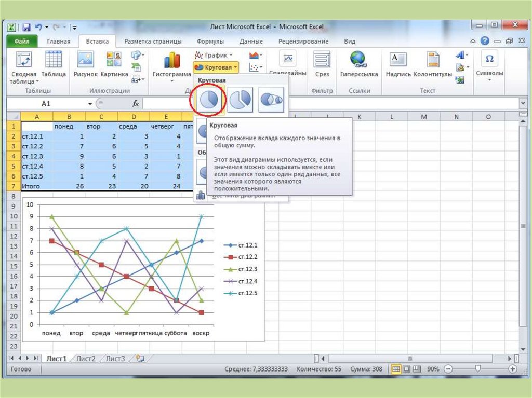Open the Гистограмма column chart icon
Image resolution: width=532 pixels, height=398 pixels.
point(171,60)
